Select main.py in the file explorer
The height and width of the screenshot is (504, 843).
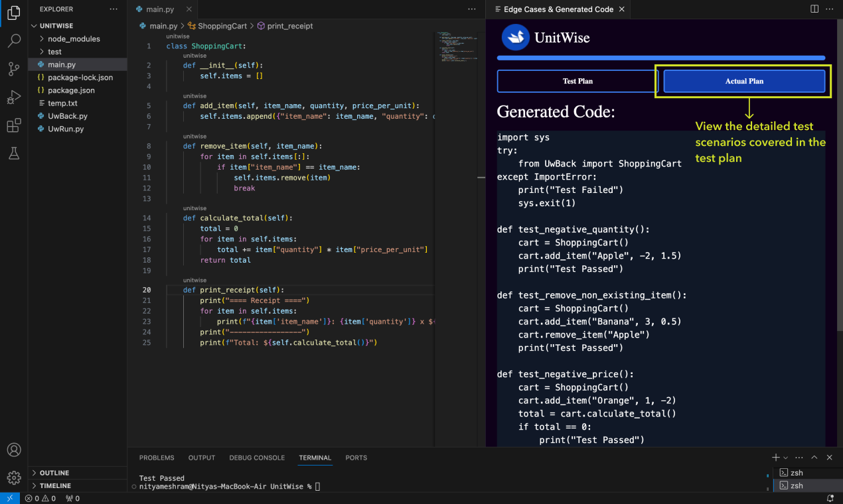[77, 64]
